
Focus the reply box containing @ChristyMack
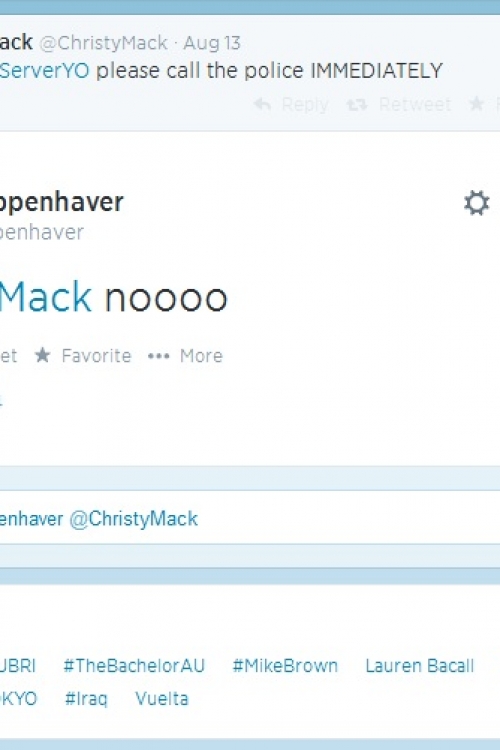250,518
